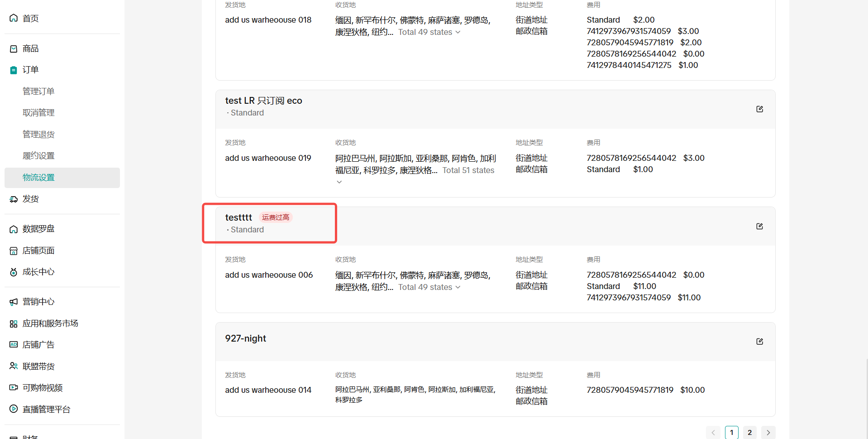Click the 直播管理平台 play icon

(14, 409)
